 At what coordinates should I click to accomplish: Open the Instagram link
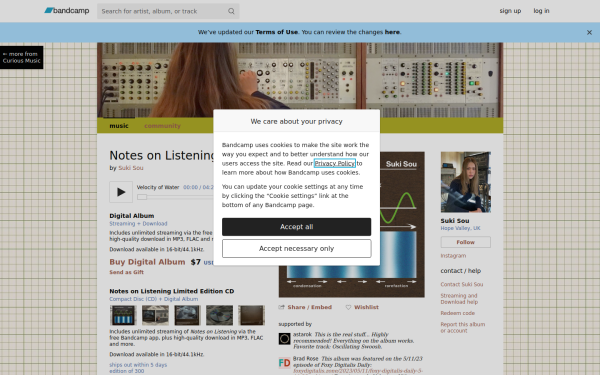coord(453,256)
